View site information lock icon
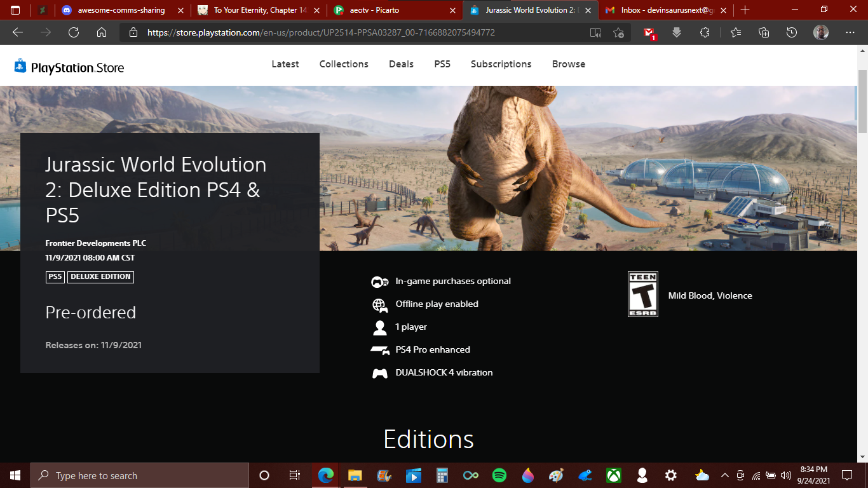 [133, 32]
